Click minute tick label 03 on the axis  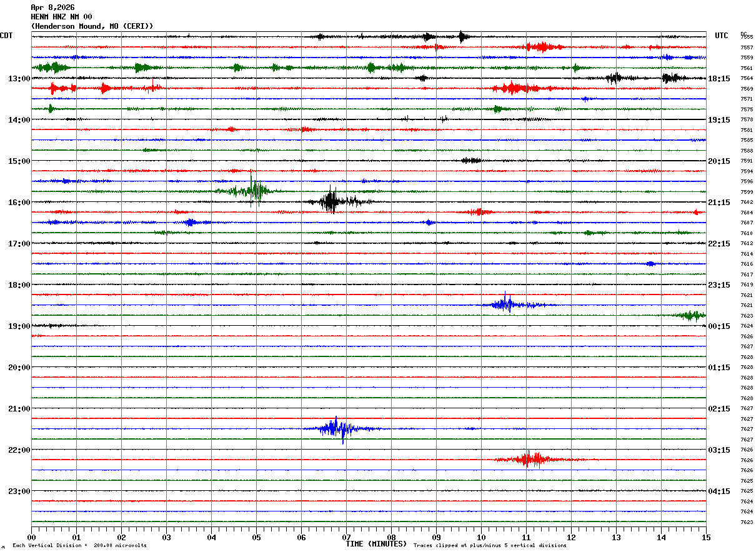[166, 537]
